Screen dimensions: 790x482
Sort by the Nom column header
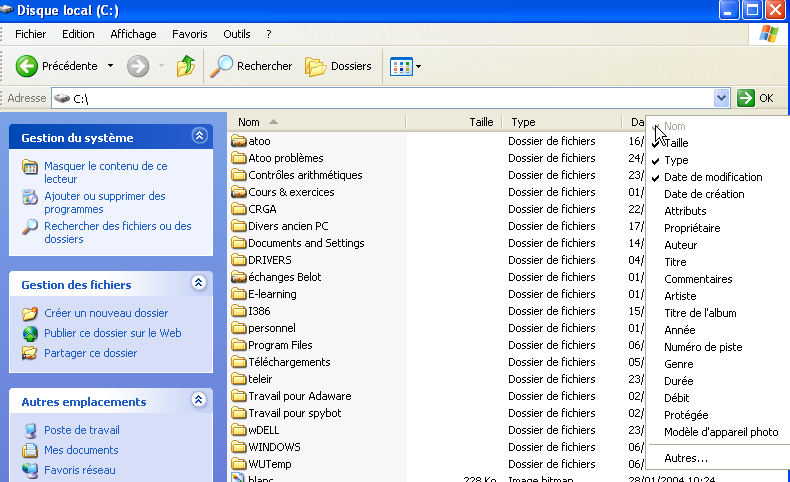pyautogui.click(x=316, y=122)
